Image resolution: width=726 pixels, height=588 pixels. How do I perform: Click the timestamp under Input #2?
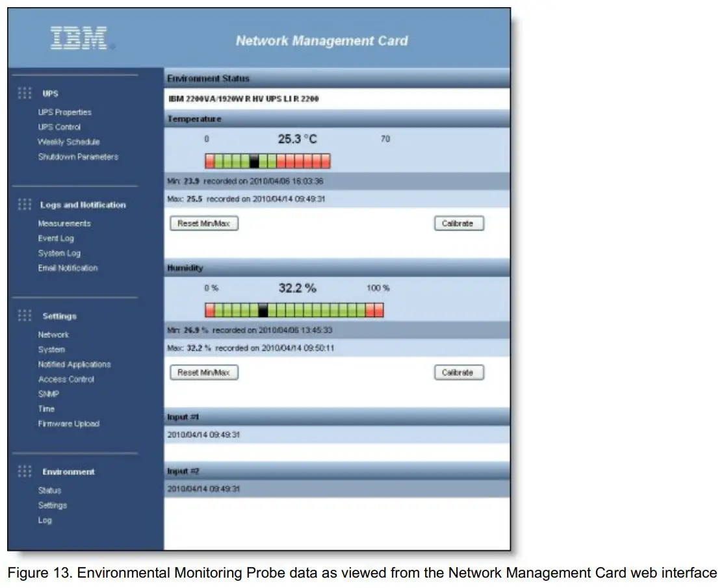pyautogui.click(x=203, y=489)
